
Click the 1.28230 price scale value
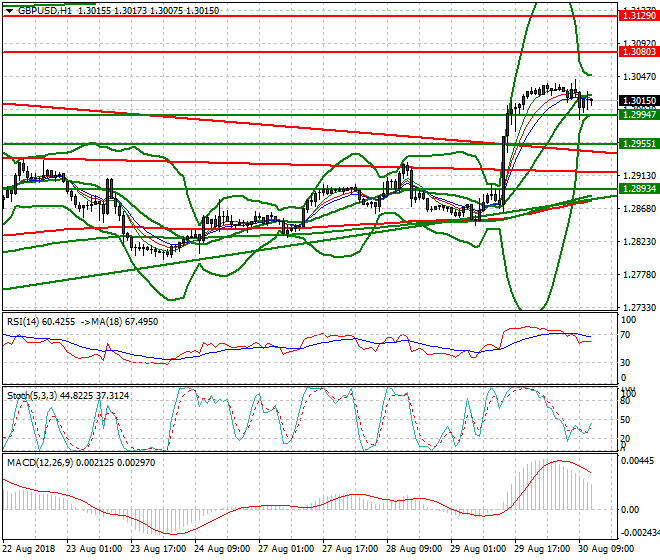coord(639,242)
